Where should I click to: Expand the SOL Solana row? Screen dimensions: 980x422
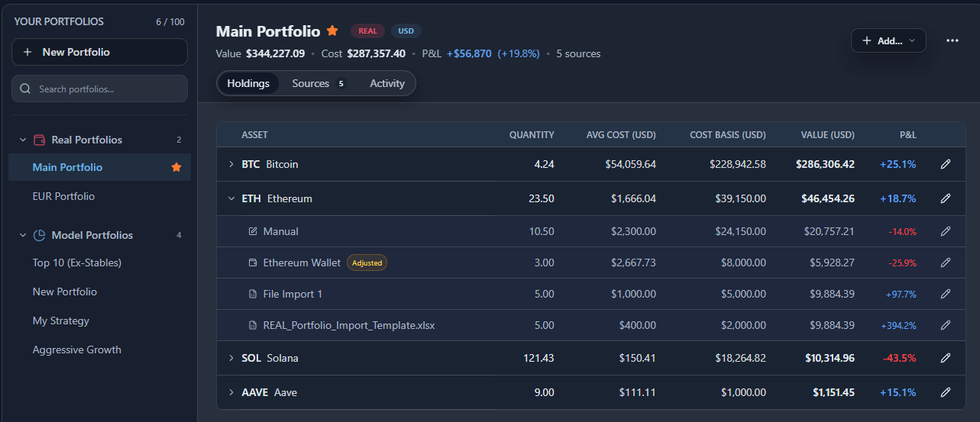[231, 358]
